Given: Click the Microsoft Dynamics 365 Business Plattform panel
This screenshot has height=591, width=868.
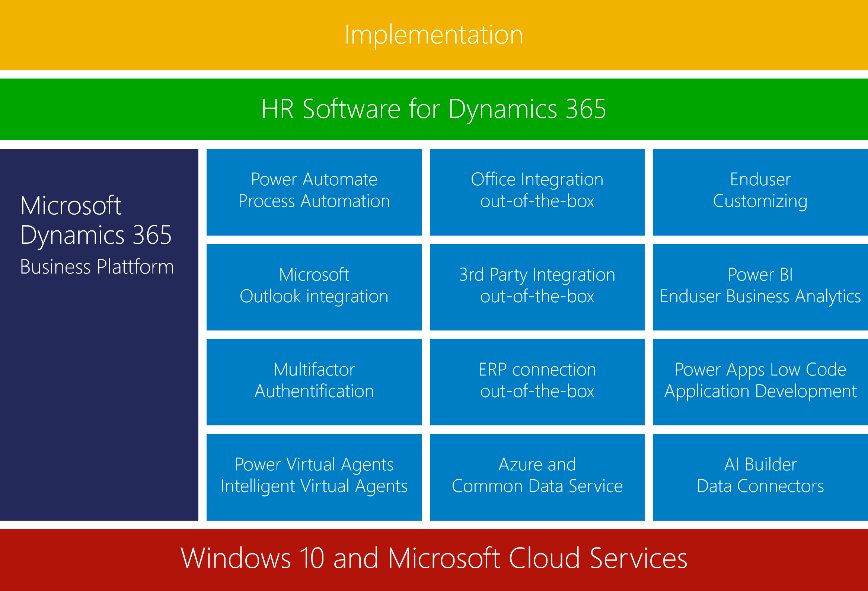Looking at the screenshot, I should coord(99,335).
